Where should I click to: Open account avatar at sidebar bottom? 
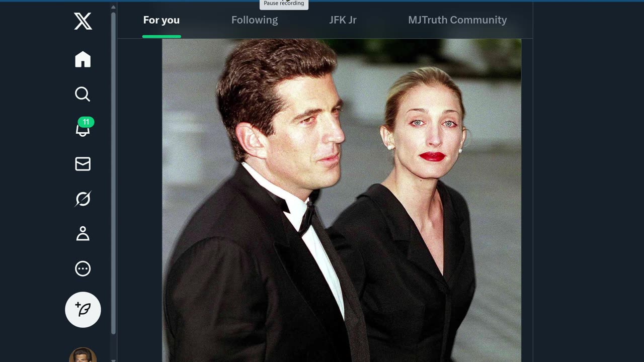coord(83,355)
